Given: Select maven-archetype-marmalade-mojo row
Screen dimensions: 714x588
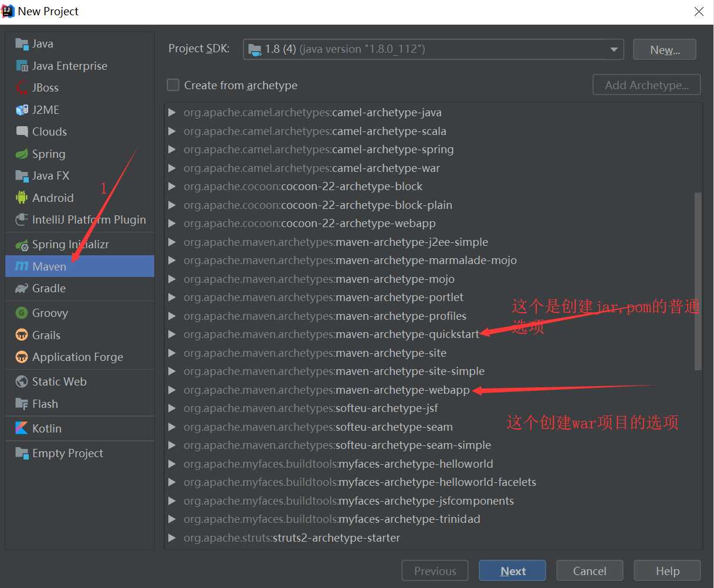Looking at the screenshot, I should coord(433,260).
